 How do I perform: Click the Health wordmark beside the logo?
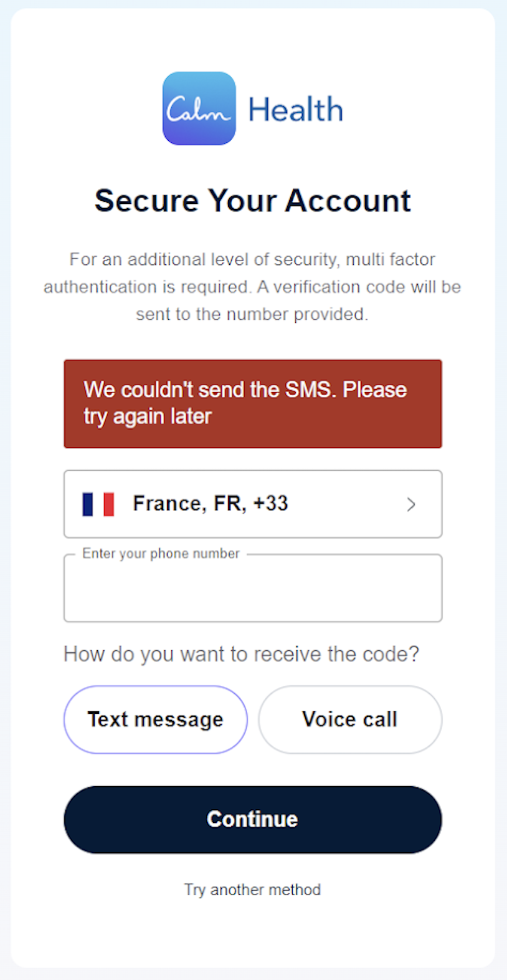click(295, 110)
